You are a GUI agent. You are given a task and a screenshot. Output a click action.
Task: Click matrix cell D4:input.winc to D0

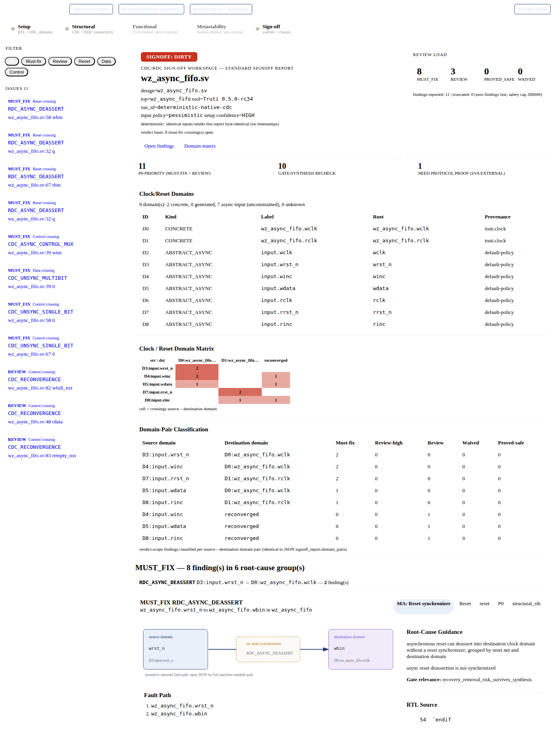[x=197, y=376]
